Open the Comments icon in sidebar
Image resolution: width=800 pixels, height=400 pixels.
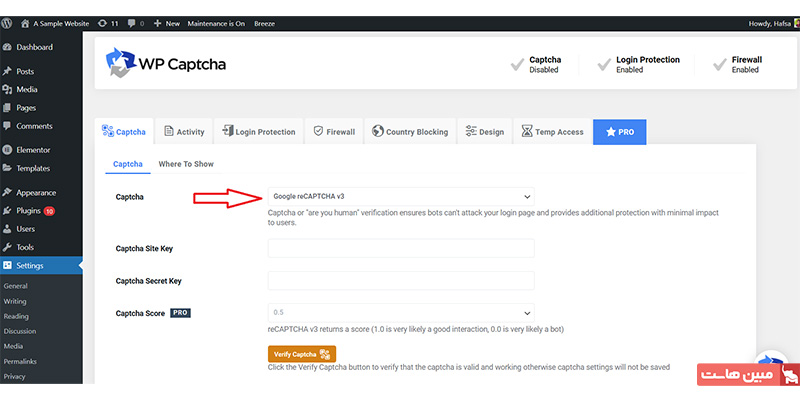(x=7, y=126)
